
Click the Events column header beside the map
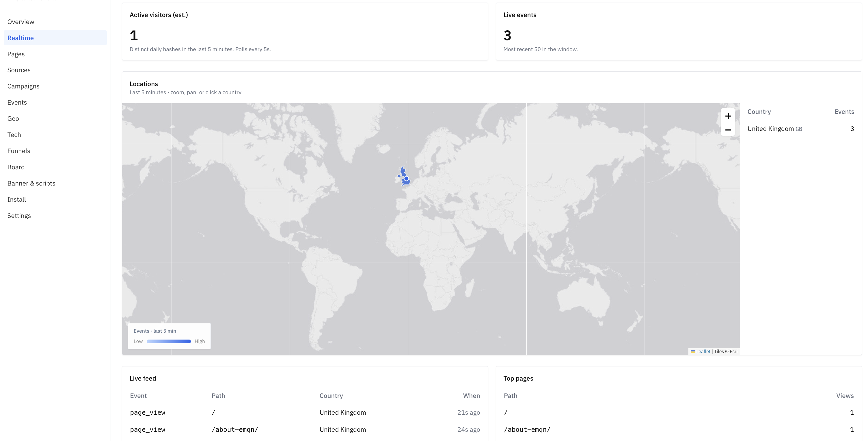click(844, 112)
